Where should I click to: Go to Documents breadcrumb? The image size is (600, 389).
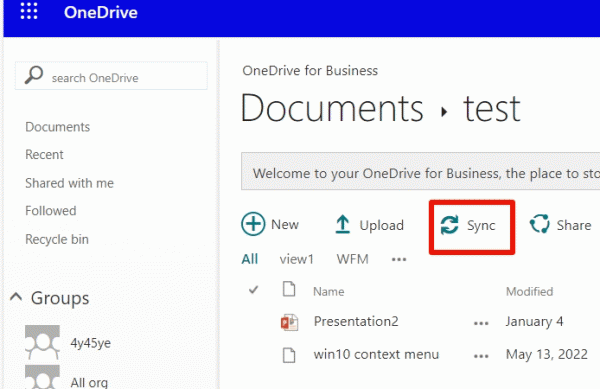pos(332,108)
